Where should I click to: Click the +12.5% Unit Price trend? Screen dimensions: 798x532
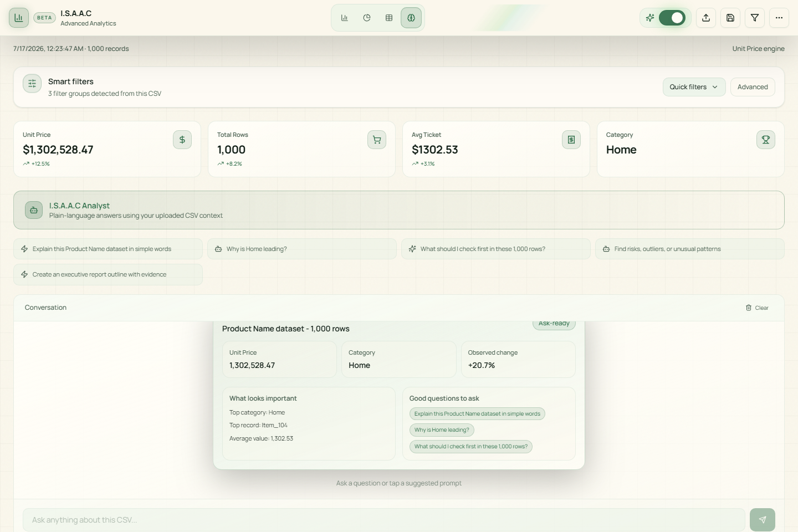tap(36, 164)
